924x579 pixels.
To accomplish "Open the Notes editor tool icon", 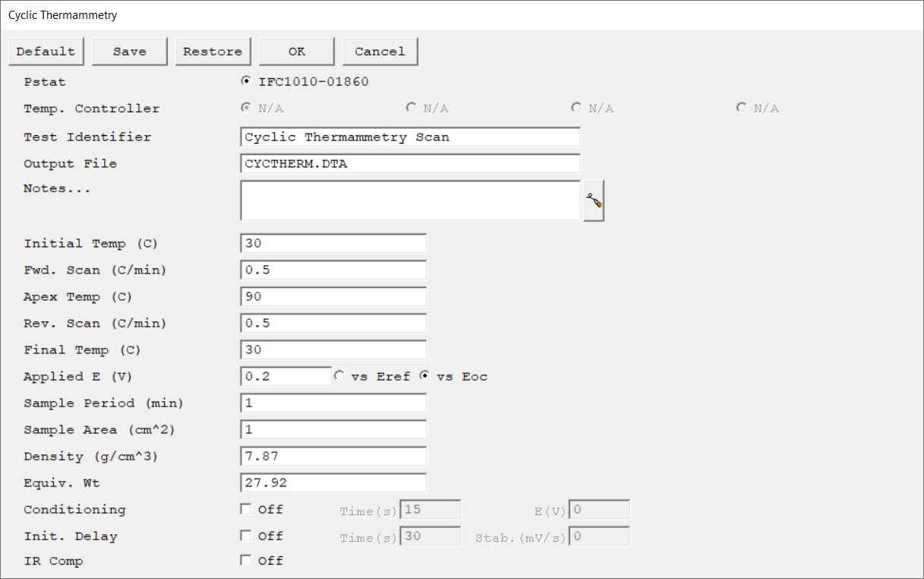I will (594, 201).
